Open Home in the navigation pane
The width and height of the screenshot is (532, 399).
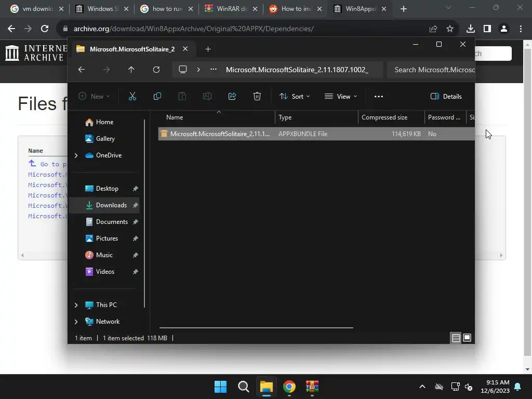pyautogui.click(x=104, y=122)
